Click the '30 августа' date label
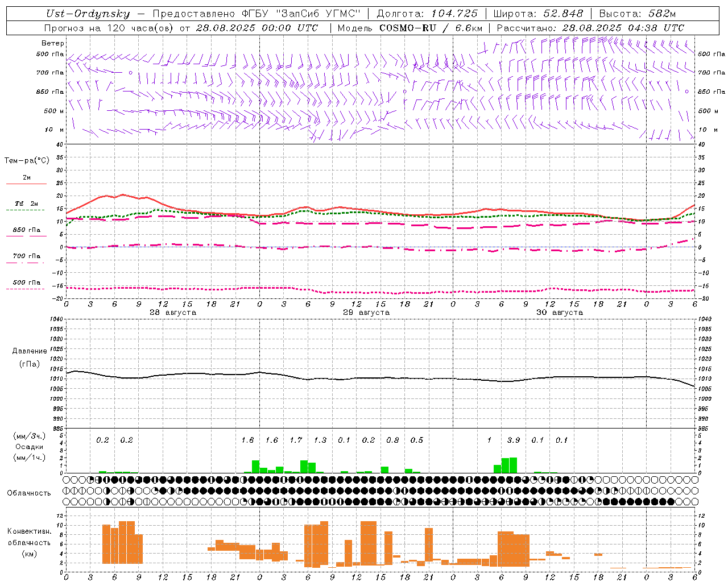This screenshot has height=582, width=728. click(560, 313)
